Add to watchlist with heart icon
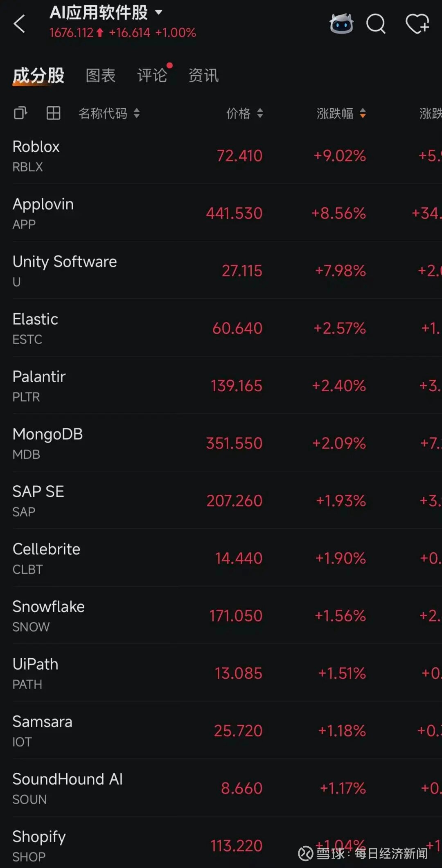 click(x=417, y=24)
